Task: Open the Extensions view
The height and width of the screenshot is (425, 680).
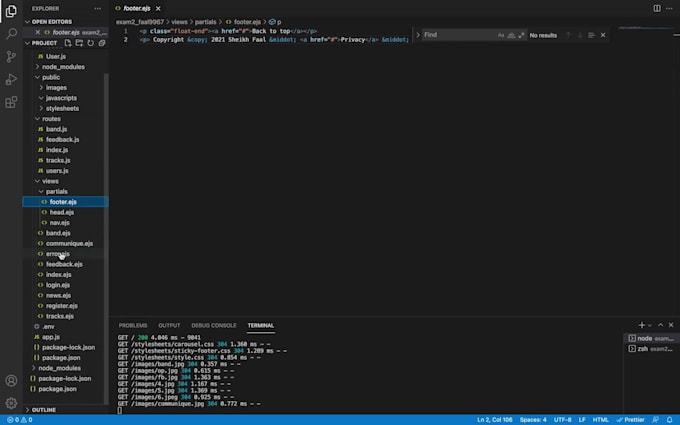Action: 11,102
